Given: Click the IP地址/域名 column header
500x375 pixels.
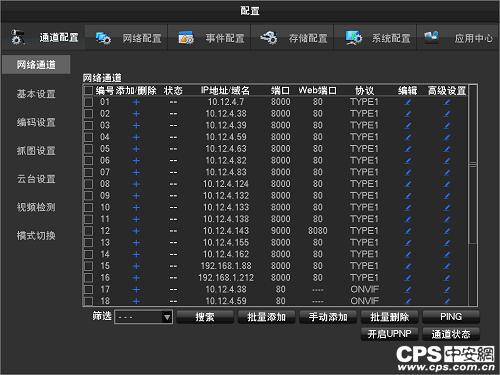Looking at the screenshot, I should [225, 90].
